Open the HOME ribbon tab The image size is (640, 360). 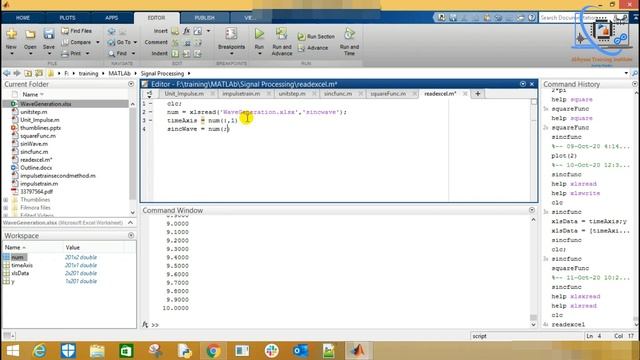pyautogui.click(x=23, y=18)
